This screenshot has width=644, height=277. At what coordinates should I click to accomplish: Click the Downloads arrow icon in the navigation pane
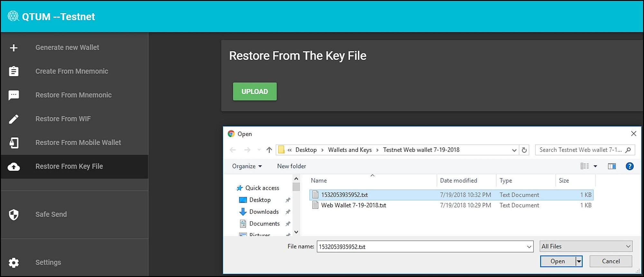[x=243, y=212]
